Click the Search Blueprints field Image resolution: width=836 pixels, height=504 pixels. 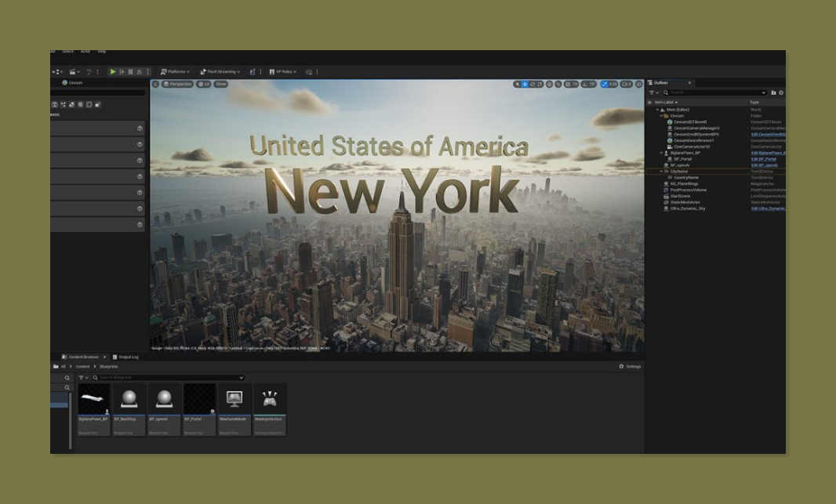pos(169,378)
